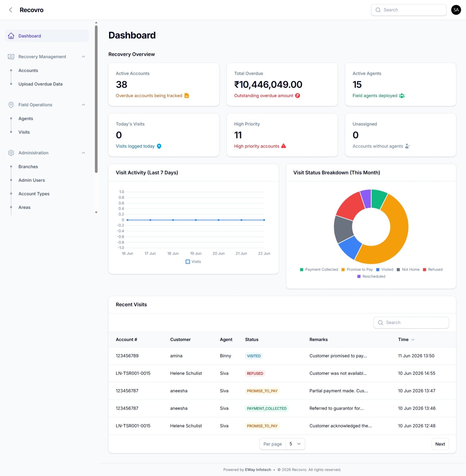Click the Dashboard home icon in sidebar
The width and height of the screenshot is (466, 476).
pyautogui.click(x=11, y=36)
